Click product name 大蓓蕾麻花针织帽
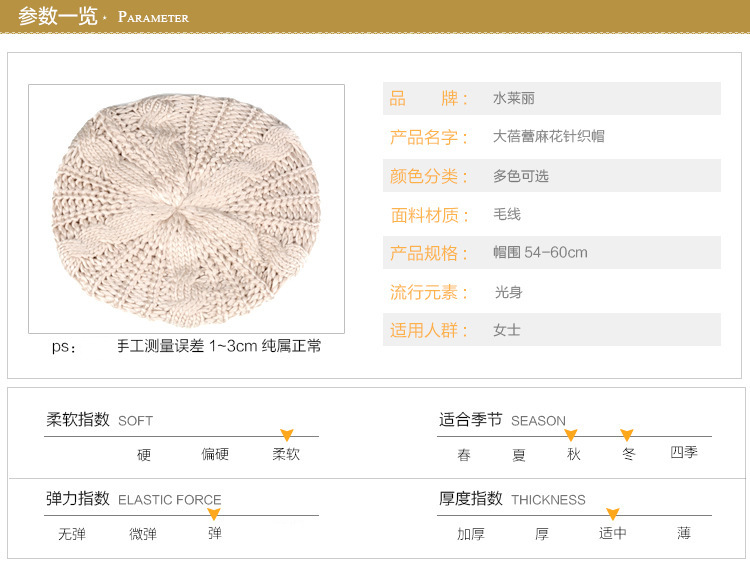Screen dimensions: 750x567 click(x=549, y=136)
